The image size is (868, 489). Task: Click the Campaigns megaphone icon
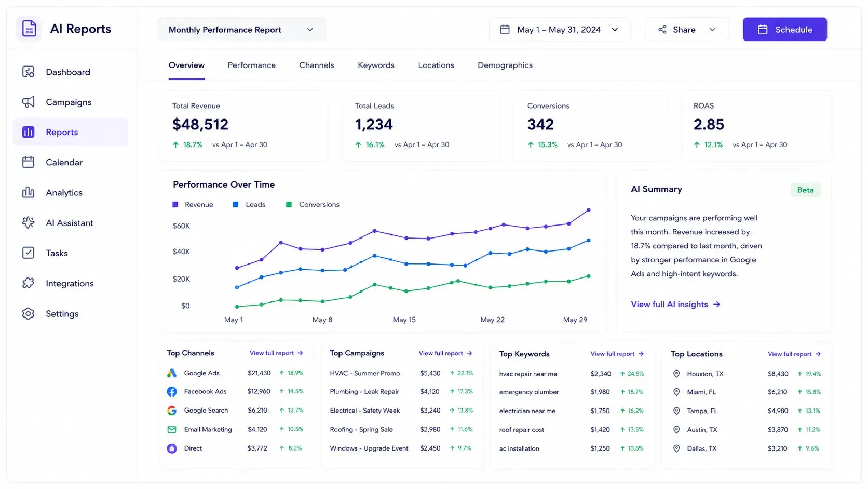click(29, 102)
